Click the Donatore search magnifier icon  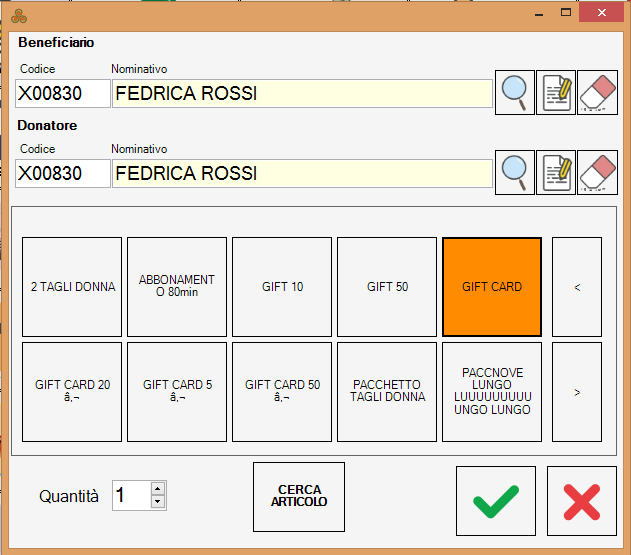click(515, 173)
